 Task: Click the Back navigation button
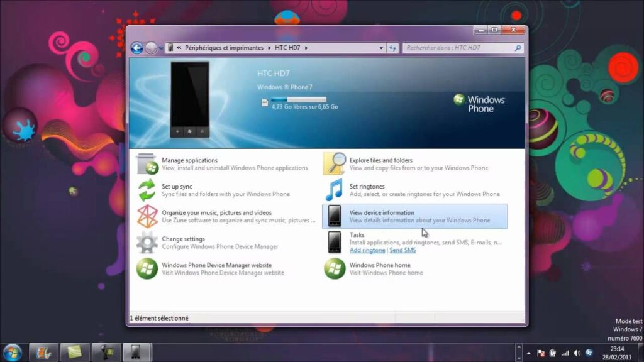pyautogui.click(x=136, y=48)
